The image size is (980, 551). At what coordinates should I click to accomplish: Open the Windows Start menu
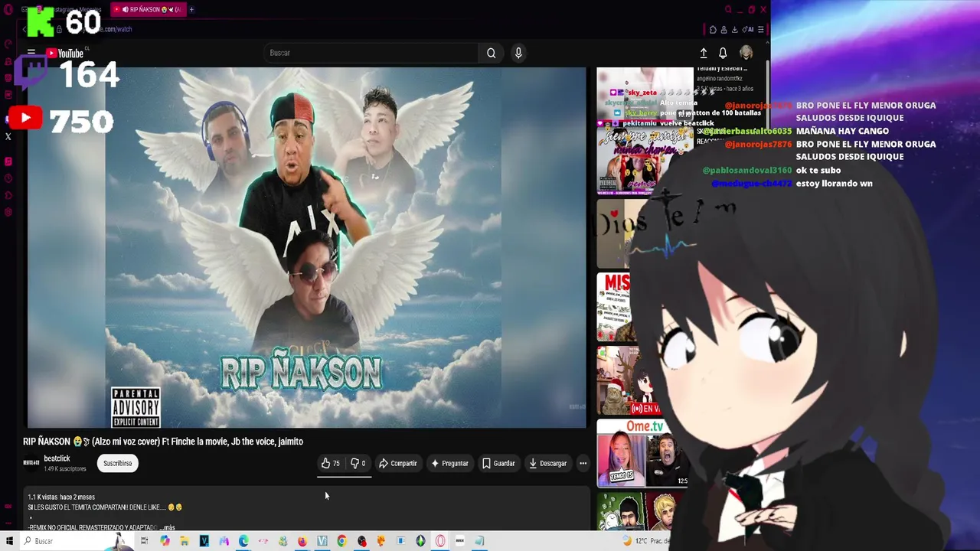(9, 541)
